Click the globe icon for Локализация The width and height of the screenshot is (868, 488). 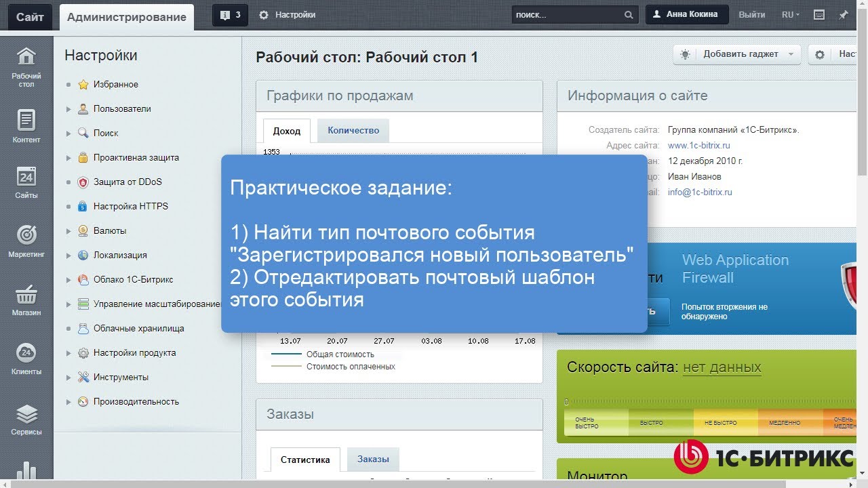[83, 256]
